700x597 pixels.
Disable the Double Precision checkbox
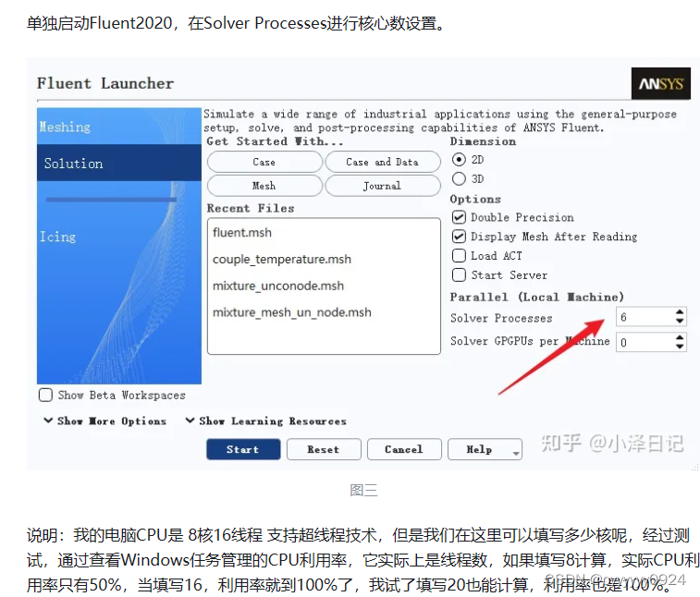coord(459,217)
